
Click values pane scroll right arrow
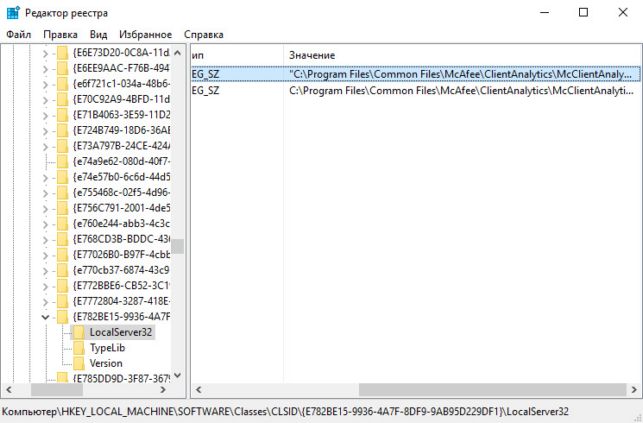634,390
